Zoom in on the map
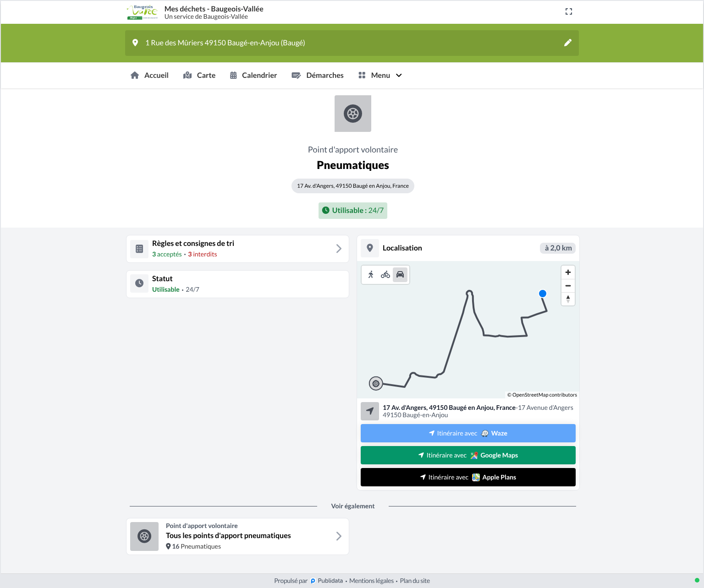 (x=568, y=272)
